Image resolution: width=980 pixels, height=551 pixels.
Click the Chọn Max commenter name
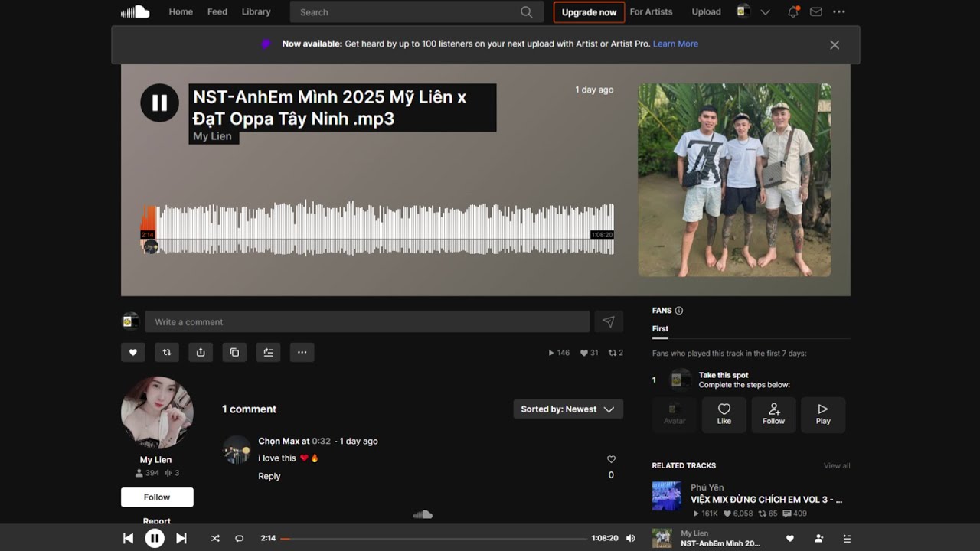[279, 441]
